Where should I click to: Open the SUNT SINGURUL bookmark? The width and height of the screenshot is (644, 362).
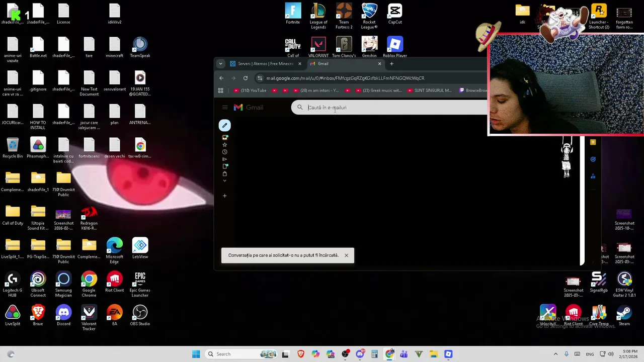[429, 90]
